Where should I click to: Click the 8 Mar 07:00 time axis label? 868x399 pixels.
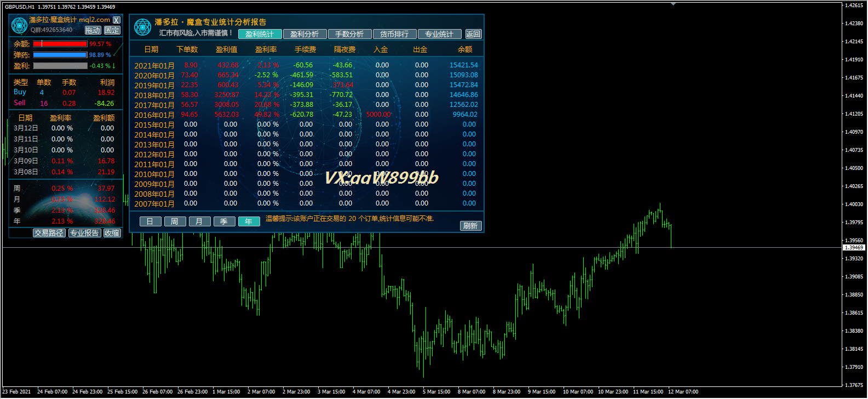click(x=472, y=392)
